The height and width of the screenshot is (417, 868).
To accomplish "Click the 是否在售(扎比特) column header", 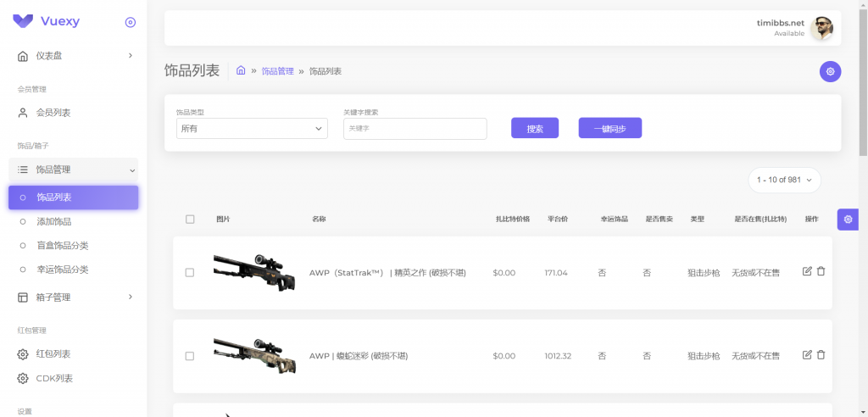I will pos(760,220).
